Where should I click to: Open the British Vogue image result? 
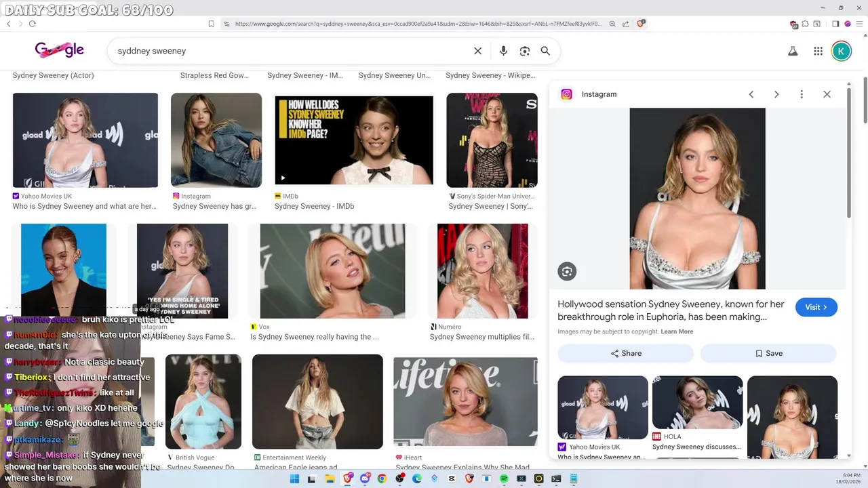[x=203, y=401]
